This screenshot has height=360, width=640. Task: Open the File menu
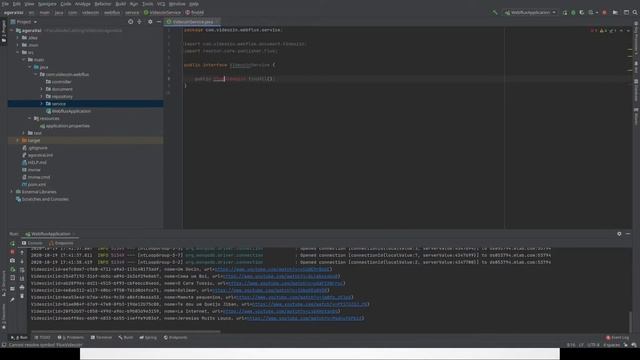[x=5, y=4]
